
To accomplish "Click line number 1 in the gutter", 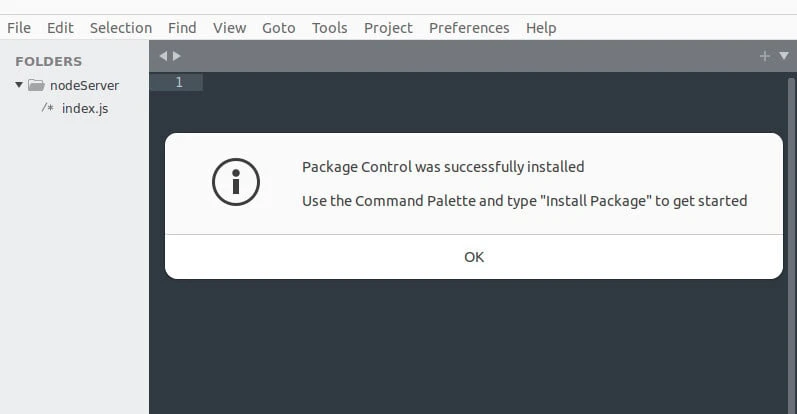I will (x=179, y=82).
